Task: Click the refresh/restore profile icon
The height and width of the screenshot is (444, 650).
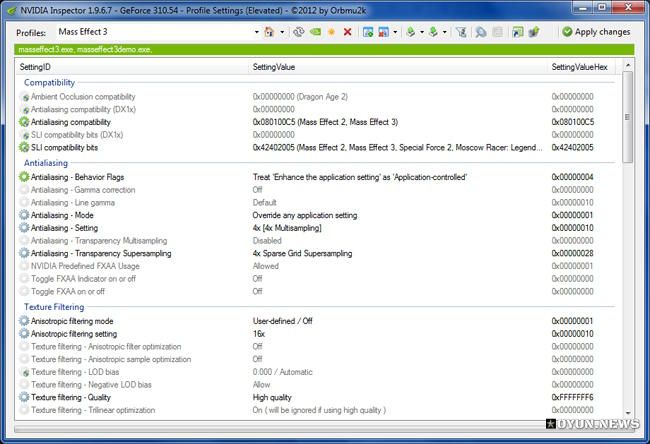Action: [298, 32]
